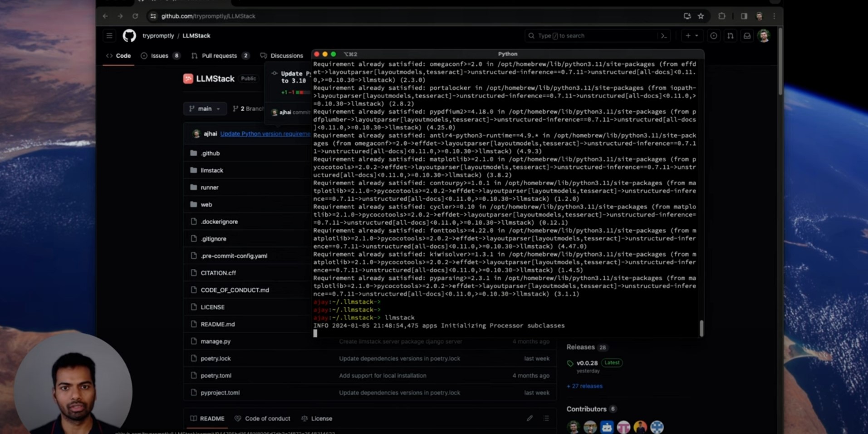
Task: Select the README tab below file list
Action: point(207,419)
